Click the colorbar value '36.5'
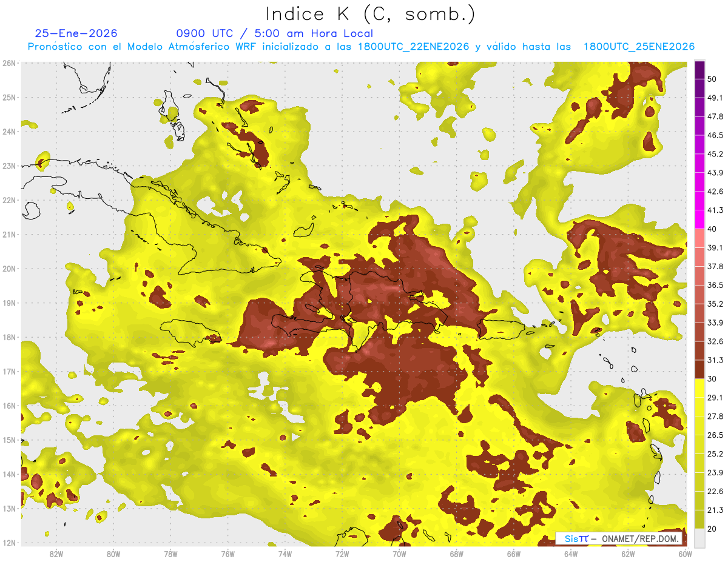 point(715,285)
